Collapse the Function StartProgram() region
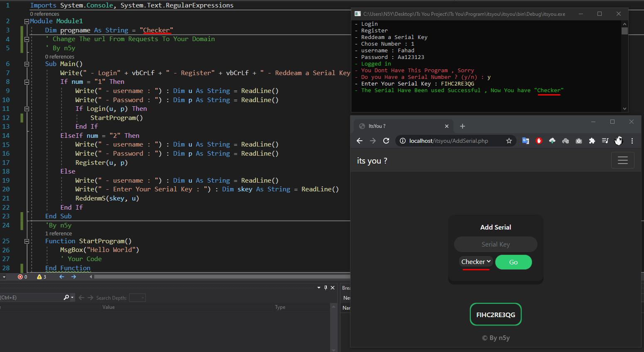Viewport: 644px width, 352px height. (x=27, y=241)
